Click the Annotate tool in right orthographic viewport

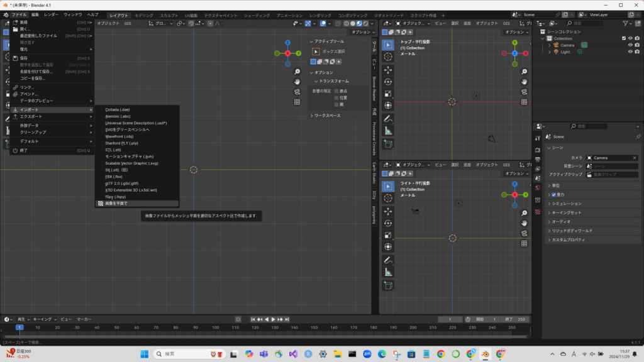tap(388, 260)
